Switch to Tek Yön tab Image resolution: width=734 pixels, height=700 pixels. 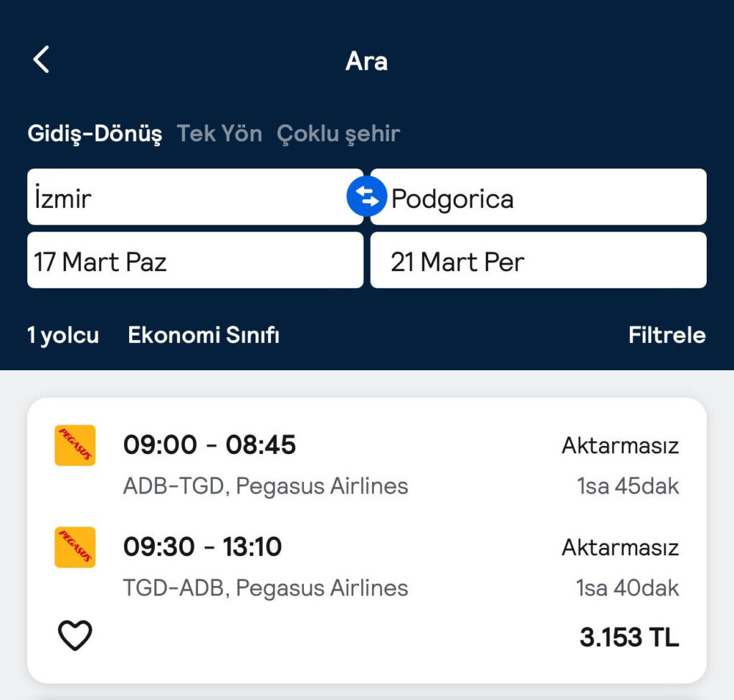click(219, 133)
